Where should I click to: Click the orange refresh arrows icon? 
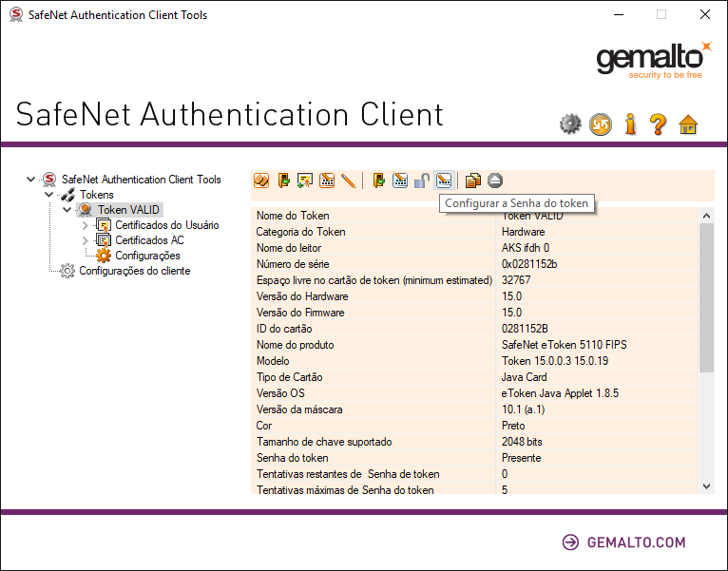tap(600, 124)
